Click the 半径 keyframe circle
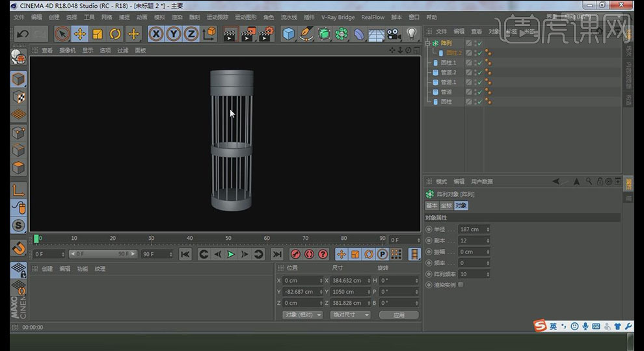 pyautogui.click(x=429, y=229)
